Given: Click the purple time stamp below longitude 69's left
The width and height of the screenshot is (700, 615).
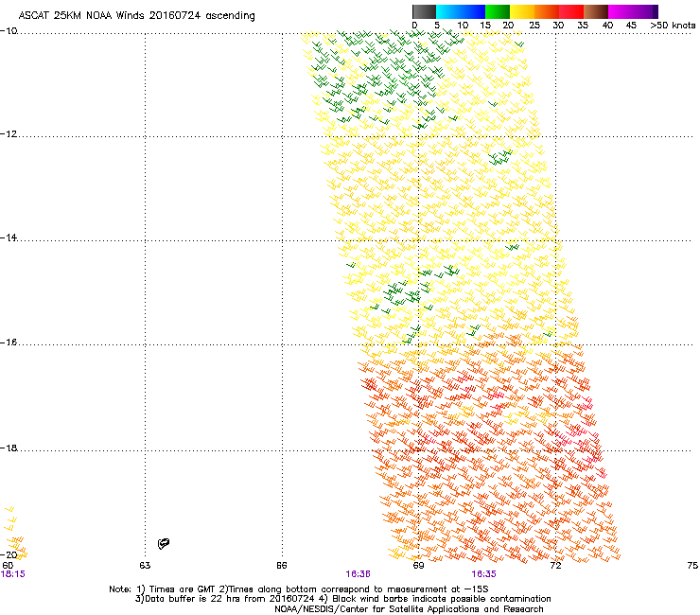Looking at the screenshot, I should click(x=358, y=574).
